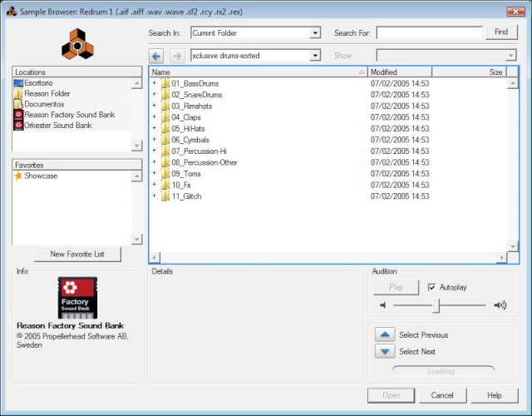The image size is (532, 416).
Task: Click the Cancel button
Action: 442,395
